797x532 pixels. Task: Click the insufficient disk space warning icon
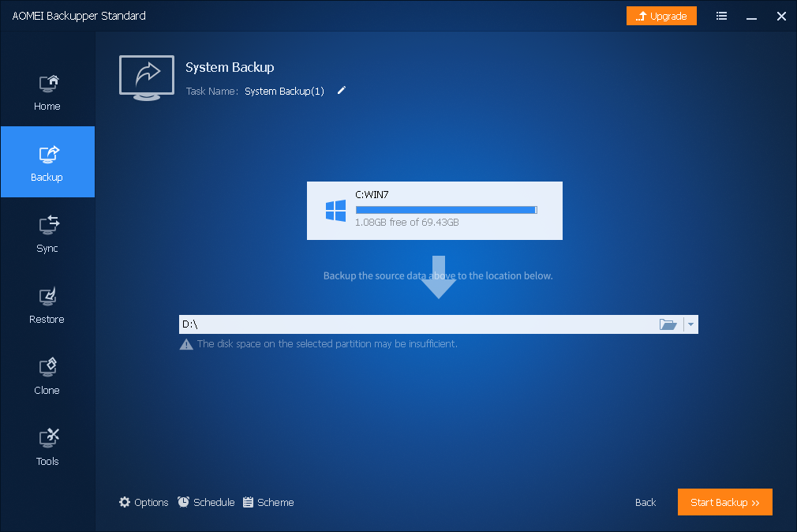point(186,344)
